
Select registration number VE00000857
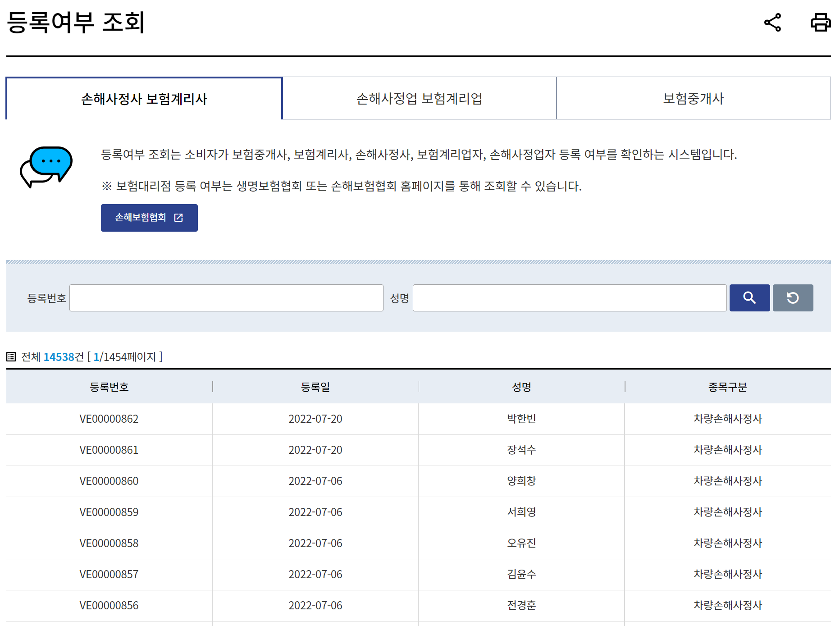click(109, 574)
